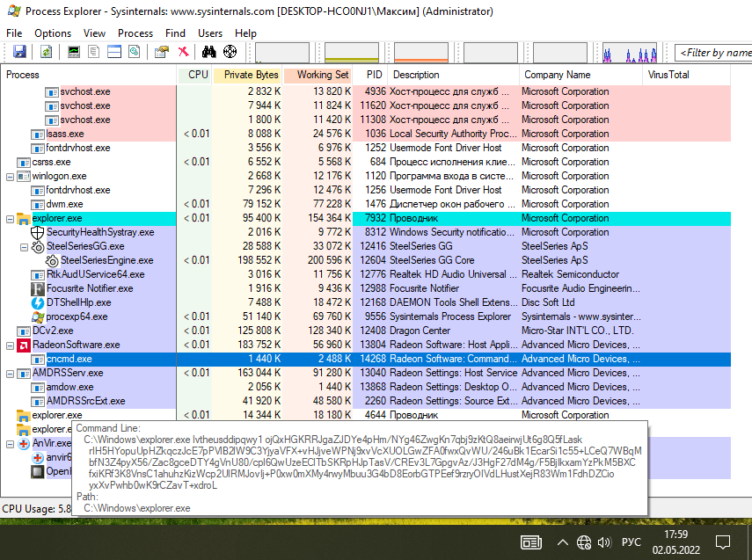752x560 pixels.
Task: Collapse the SteelSeriesGG.exe tree node
Action: [25, 246]
